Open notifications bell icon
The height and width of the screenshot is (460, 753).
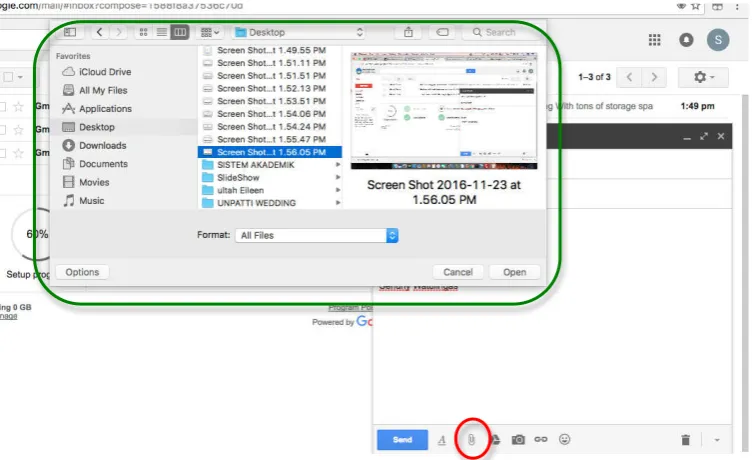(x=686, y=40)
